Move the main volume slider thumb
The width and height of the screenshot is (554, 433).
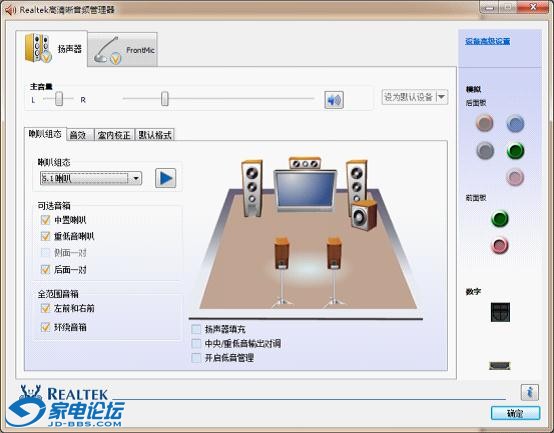[165, 99]
